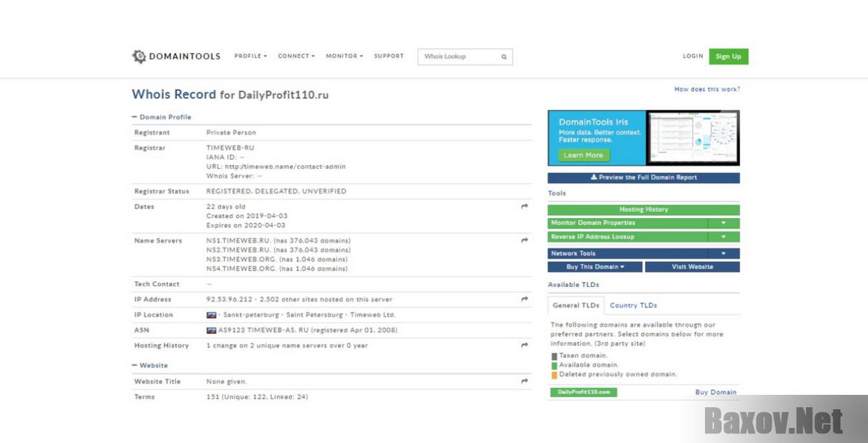Click the Terms value 151 (Unique: 122, Linked: 24)

pyautogui.click(x=258, y=397)
